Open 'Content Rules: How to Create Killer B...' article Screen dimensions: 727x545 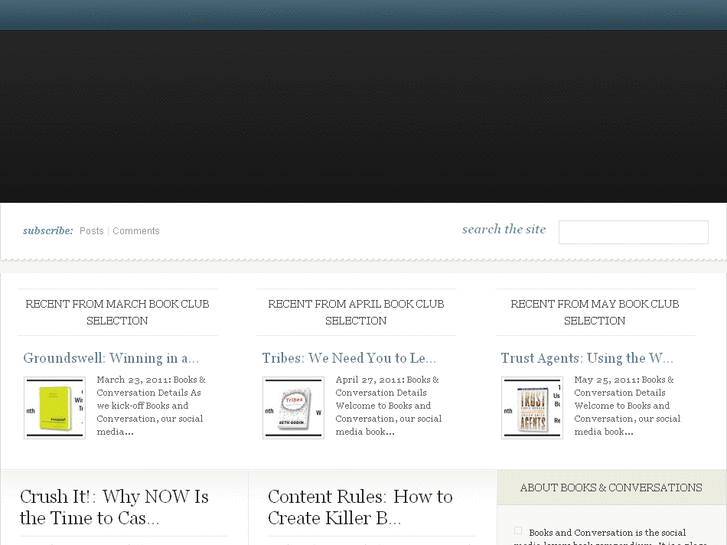point(360,507)
